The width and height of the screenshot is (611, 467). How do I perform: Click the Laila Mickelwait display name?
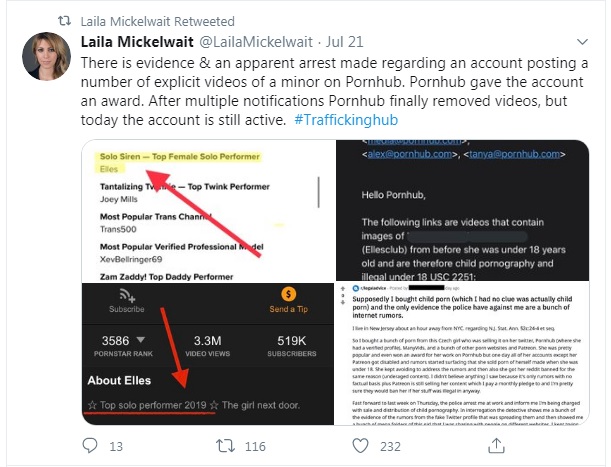137,42
